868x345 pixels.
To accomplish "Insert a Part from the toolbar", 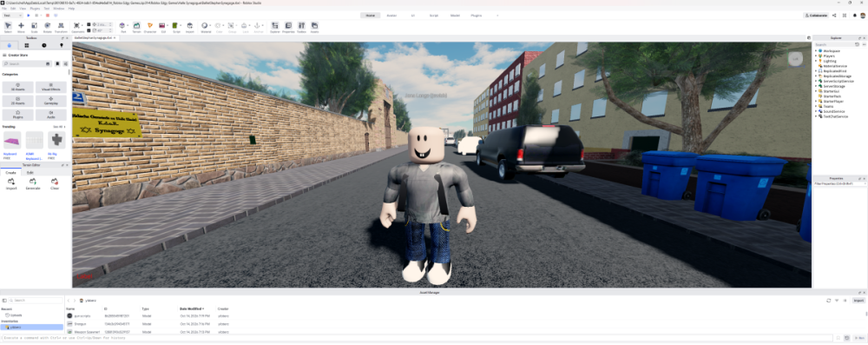I will coord(123,28).
